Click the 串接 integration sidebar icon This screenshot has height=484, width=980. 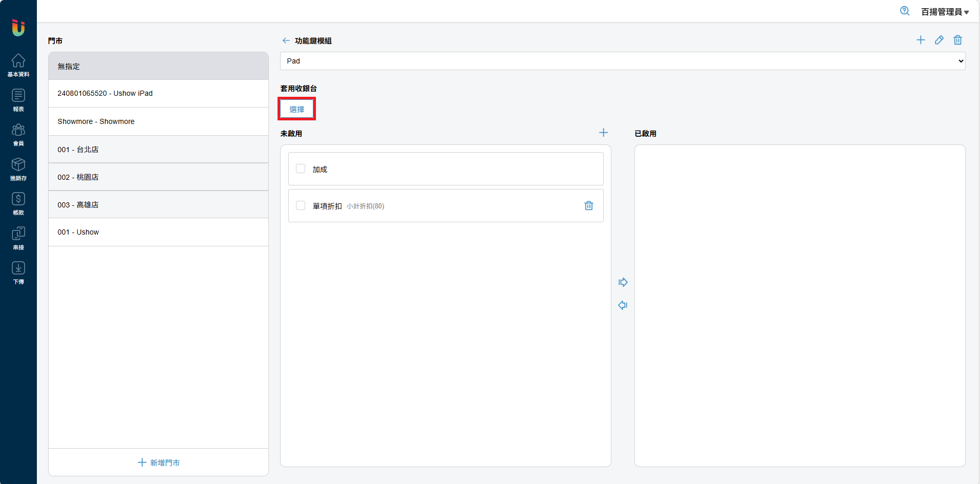pos(18,238)
